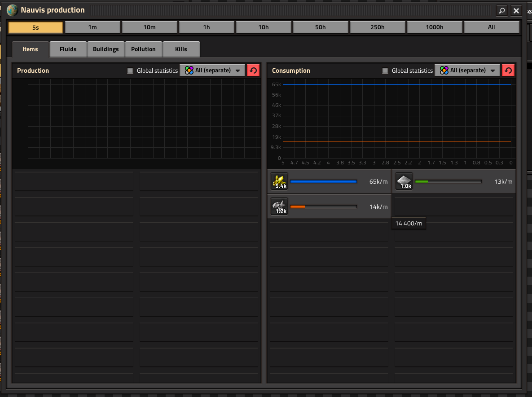532x397 pixels.
Task: Click the gray shards item icon showing 1.2k
Action: 279,207
